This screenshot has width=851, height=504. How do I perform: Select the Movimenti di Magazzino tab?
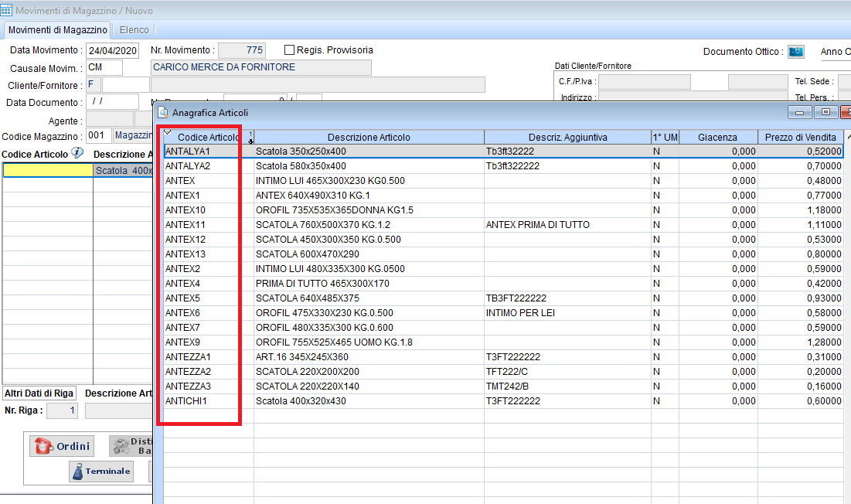pyautogui.click(x=57, y=30)
